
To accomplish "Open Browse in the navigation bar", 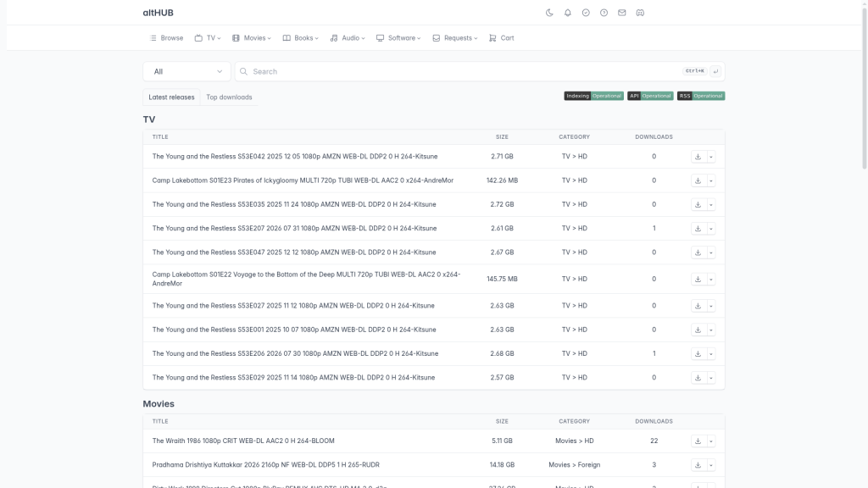I will 166,38.
